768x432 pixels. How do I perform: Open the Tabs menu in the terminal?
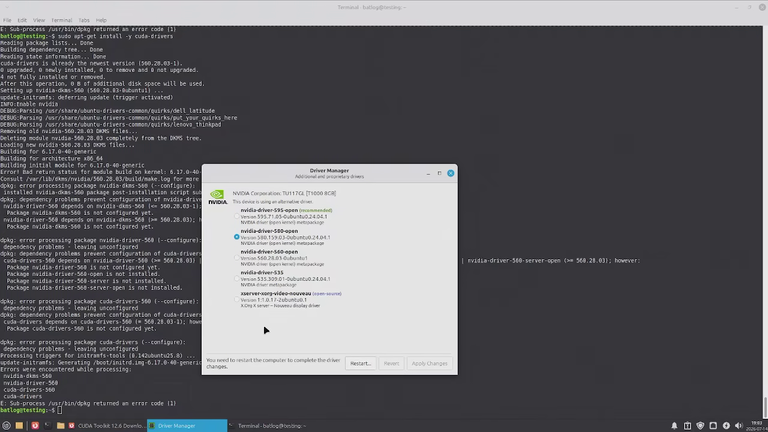click(84, 20)
